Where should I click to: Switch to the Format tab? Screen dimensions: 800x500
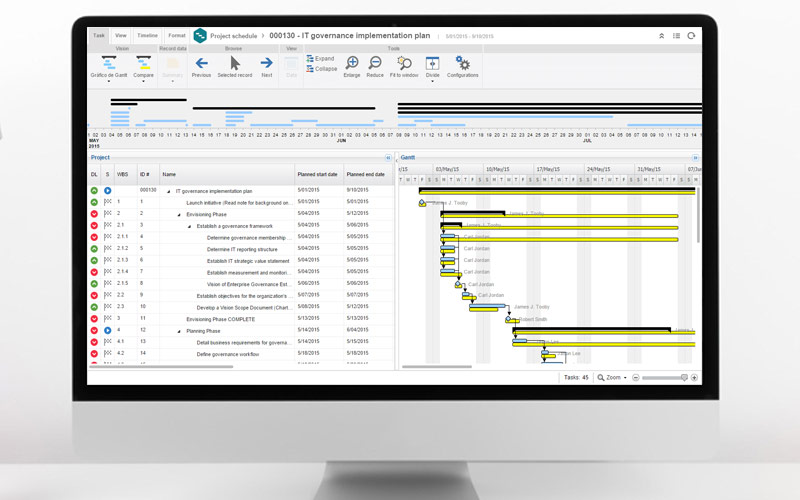(176, 35)
